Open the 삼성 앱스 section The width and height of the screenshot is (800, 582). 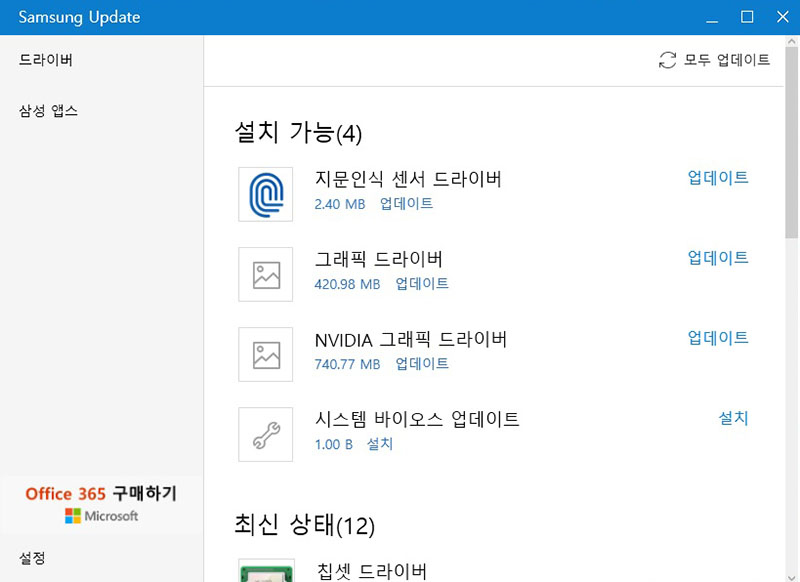click(48, 111)
